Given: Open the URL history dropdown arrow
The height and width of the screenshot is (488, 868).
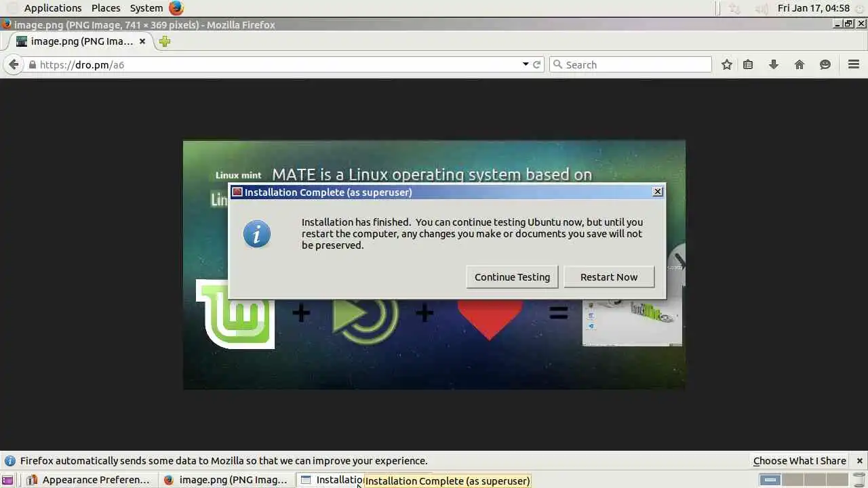Looking at the screenshot, I should [526, 64].
